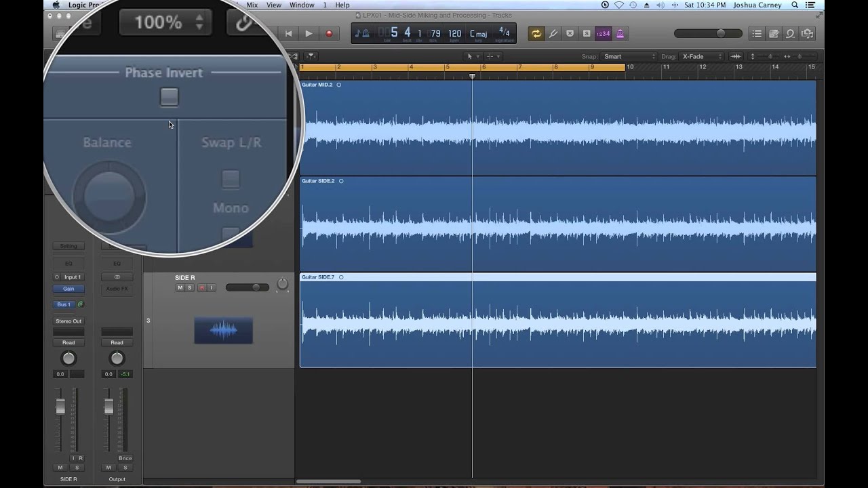Toggle transport Solo S button
The width and height of the screenshot is (868, 488).
(586, 33)
